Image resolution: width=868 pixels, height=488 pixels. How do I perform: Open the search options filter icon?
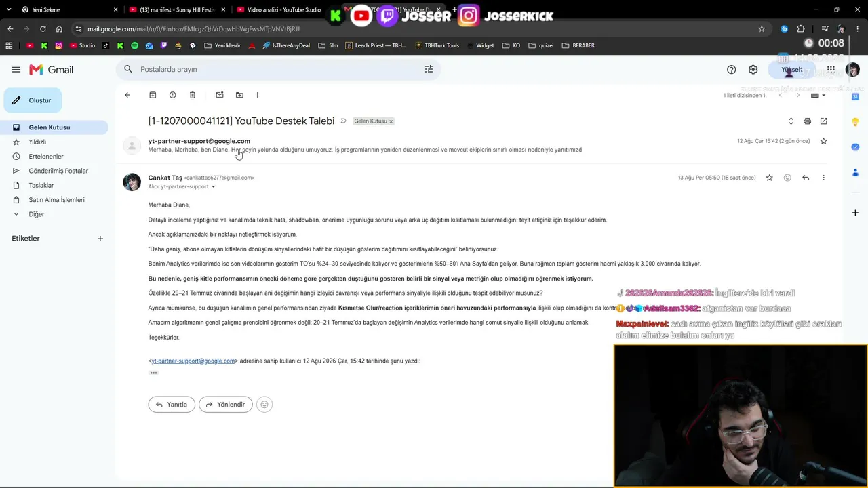click(x=429, y=69)
